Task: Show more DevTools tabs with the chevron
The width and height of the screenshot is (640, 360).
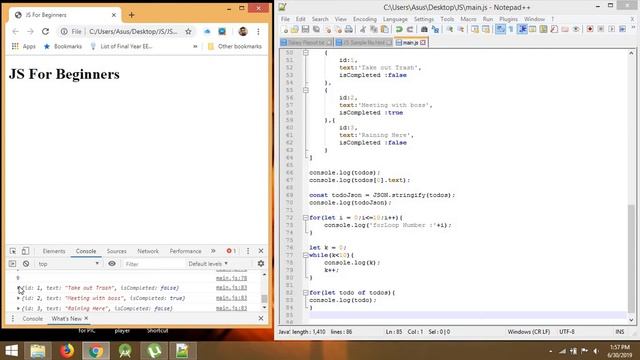Action: pos(213,251)
